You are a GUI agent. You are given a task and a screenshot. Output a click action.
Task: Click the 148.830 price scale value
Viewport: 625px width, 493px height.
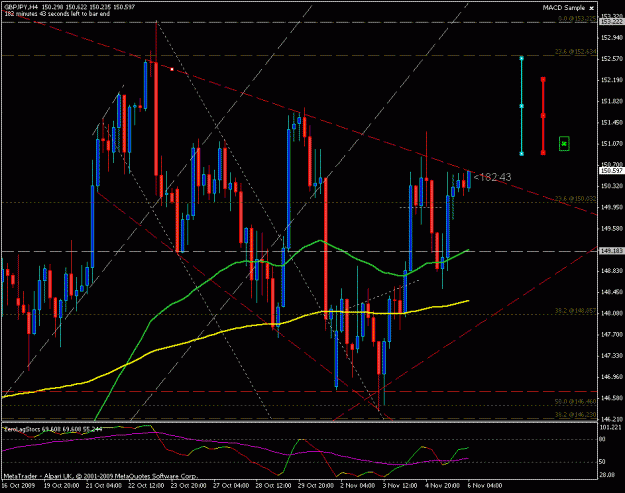pos(611,271)
